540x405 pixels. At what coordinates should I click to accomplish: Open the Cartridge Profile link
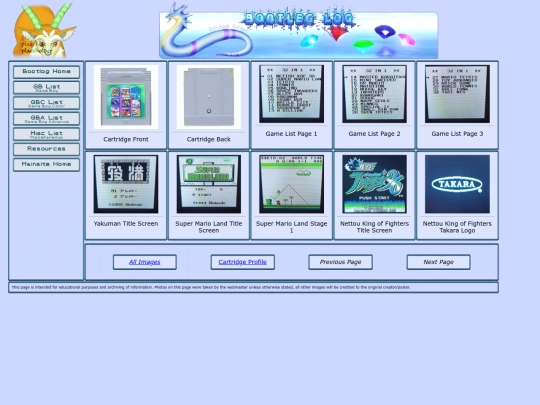(242, 262)
